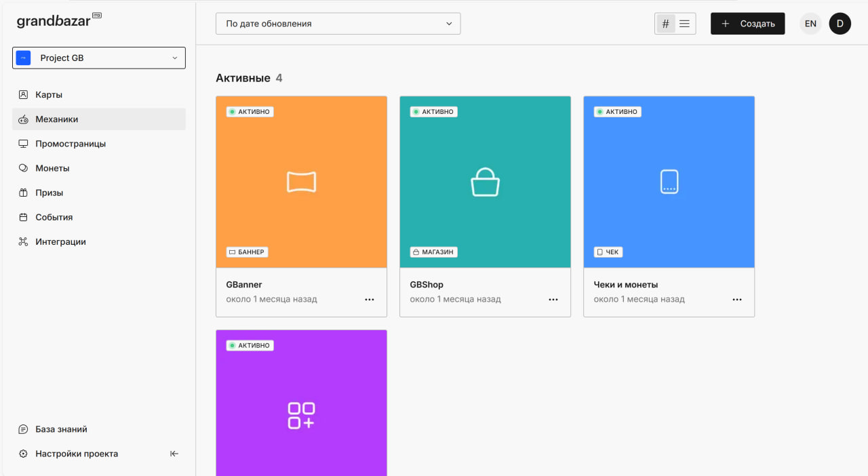
Task: Open the GBanner orange card thumbnail
Action: tap(301, 182)
